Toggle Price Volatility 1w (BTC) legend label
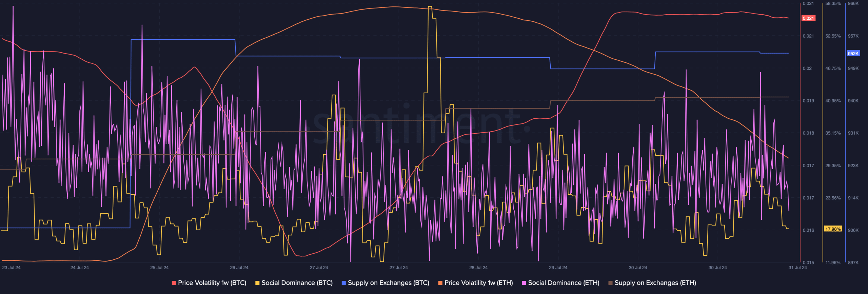 (x=212, y=283)
